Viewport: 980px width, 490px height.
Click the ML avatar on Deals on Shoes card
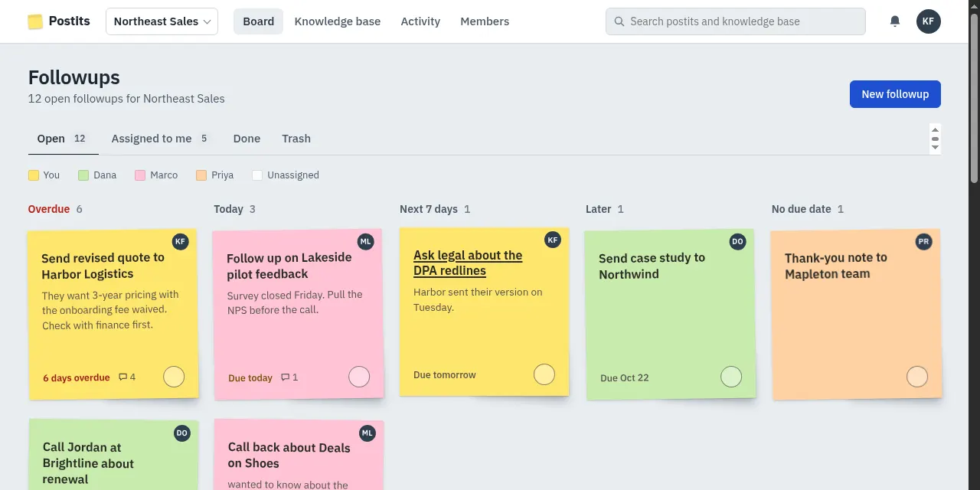(367, 433)
